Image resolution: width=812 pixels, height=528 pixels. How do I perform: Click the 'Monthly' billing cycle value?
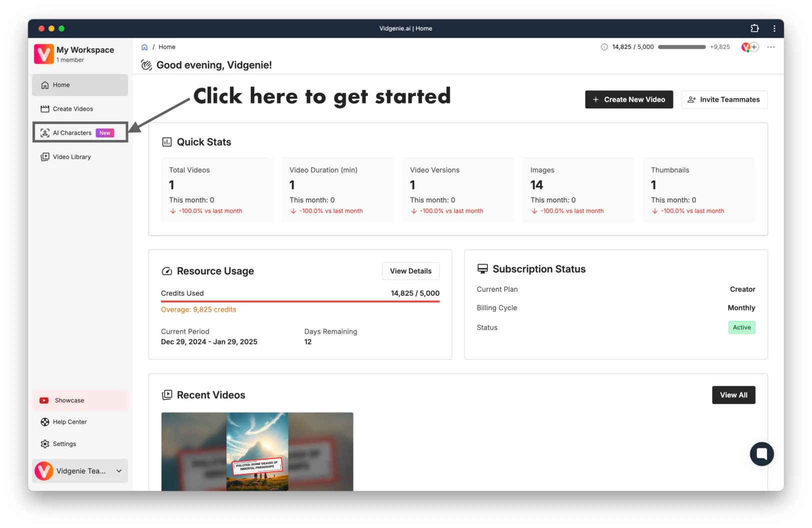(741, 308)
